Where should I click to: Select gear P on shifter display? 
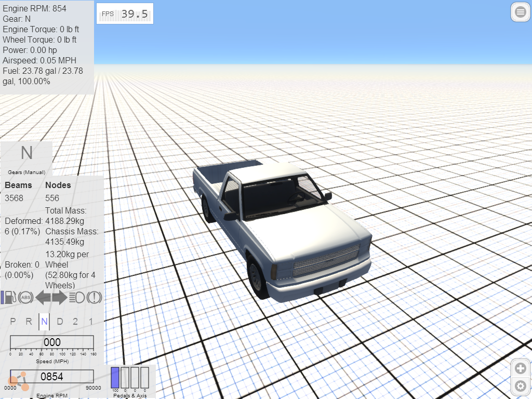tap(13, 321)
